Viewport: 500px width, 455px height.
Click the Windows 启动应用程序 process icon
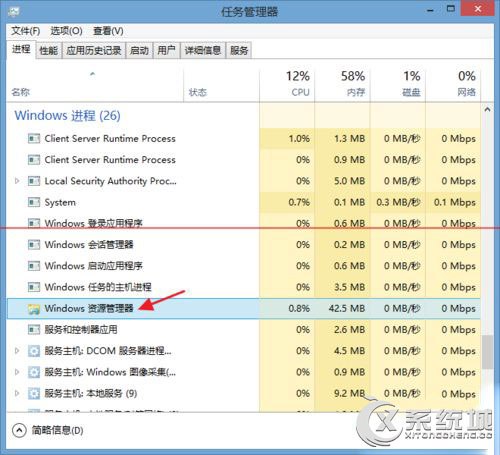(34, 266)
